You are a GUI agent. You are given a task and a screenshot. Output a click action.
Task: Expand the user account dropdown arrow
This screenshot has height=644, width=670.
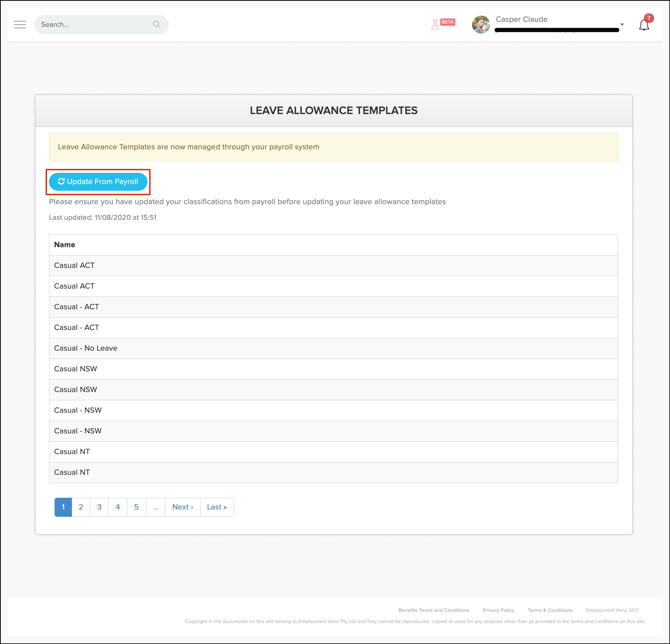pos(622,25)
